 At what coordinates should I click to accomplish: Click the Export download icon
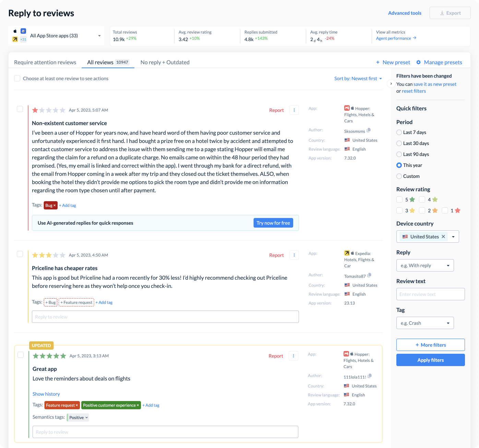point(442,13)
